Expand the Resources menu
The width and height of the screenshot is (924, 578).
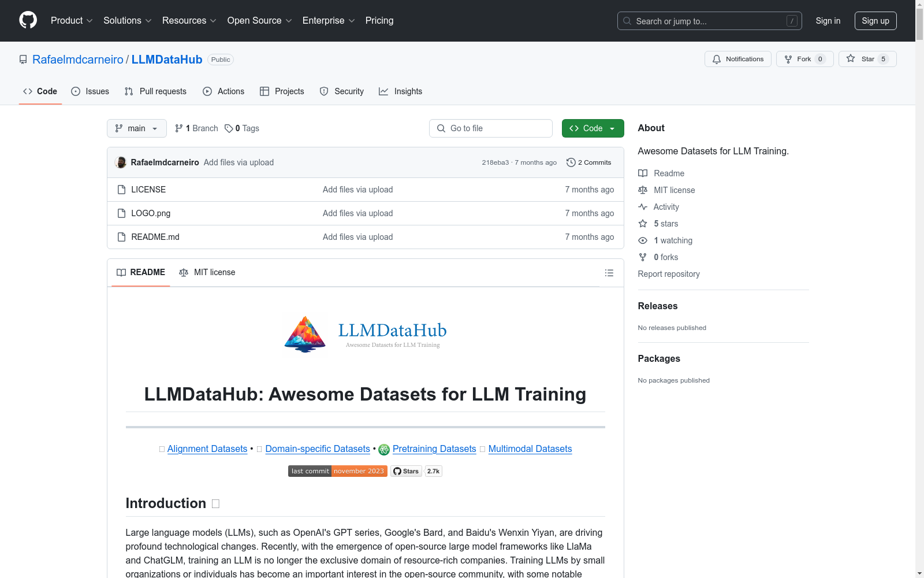coord(189,21)
